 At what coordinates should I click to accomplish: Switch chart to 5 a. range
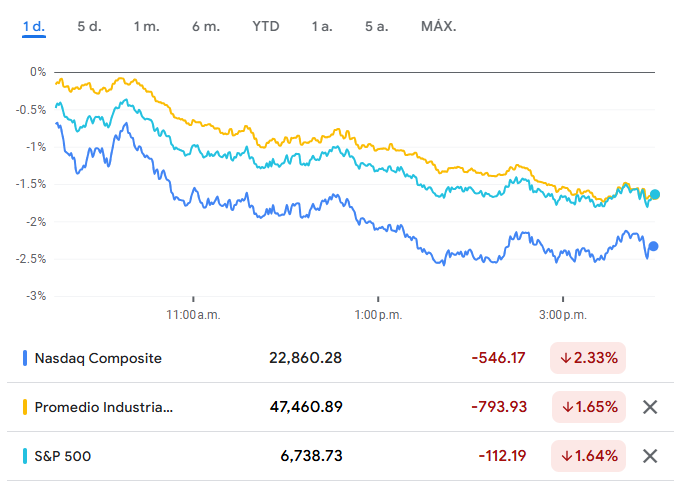click(x=376, y=26)
